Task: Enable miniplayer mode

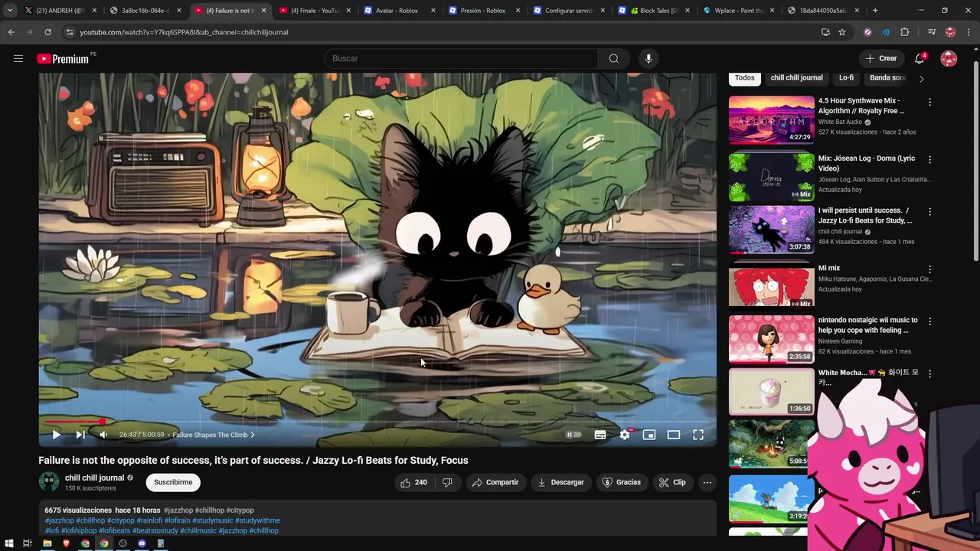Action: pyautogui.click(x=649, y=435)
